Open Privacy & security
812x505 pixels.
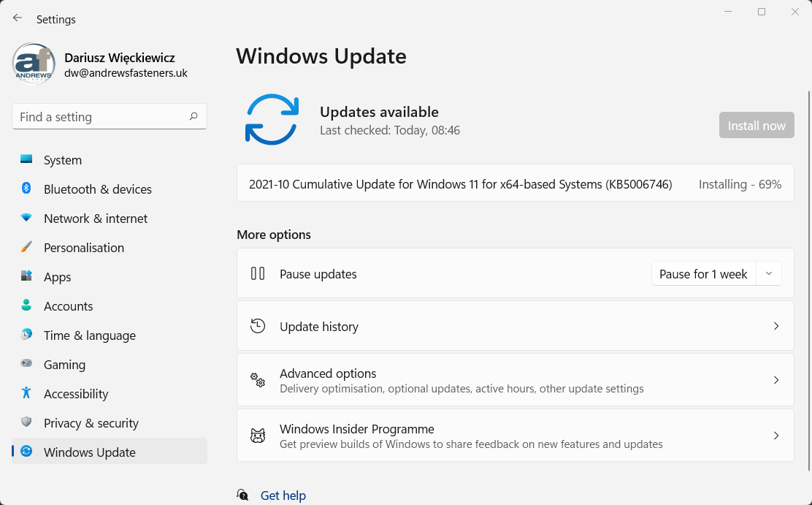pyautogui.click(x=110, y=423)
